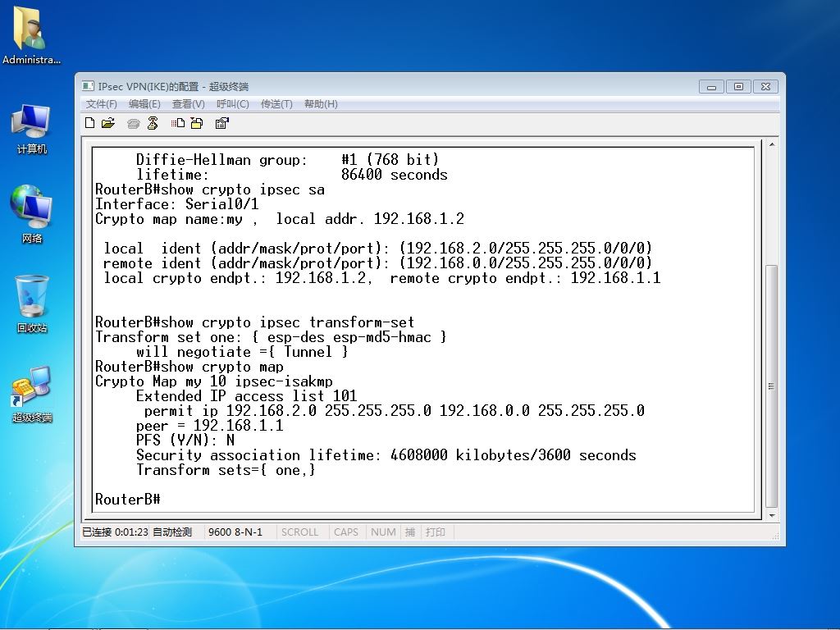
Task: Click the 'remote ident' line
Action: 377,263
